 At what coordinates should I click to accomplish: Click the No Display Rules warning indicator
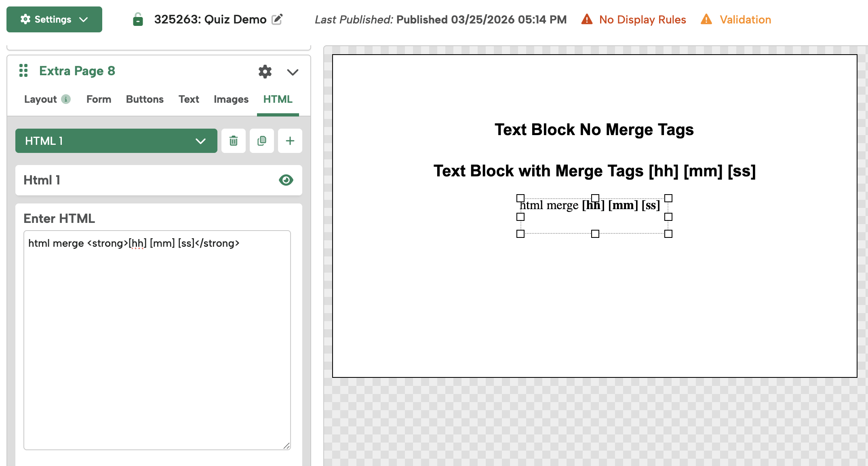tap(633, 19)
